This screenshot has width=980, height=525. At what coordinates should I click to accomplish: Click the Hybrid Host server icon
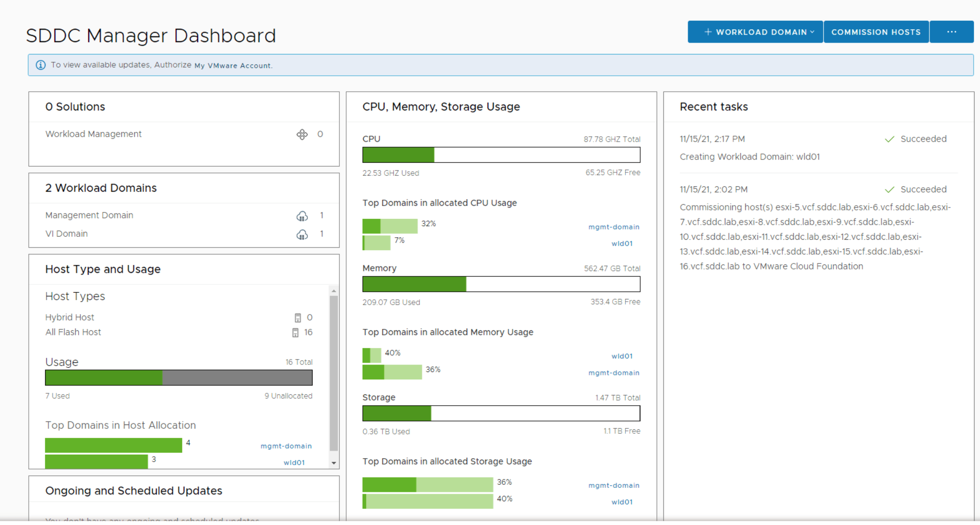298,317
